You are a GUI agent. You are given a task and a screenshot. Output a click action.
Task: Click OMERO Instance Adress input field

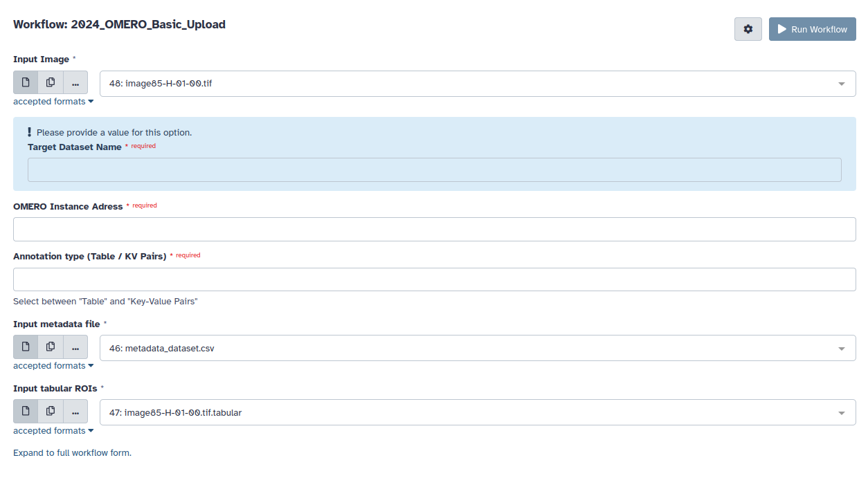435,229
